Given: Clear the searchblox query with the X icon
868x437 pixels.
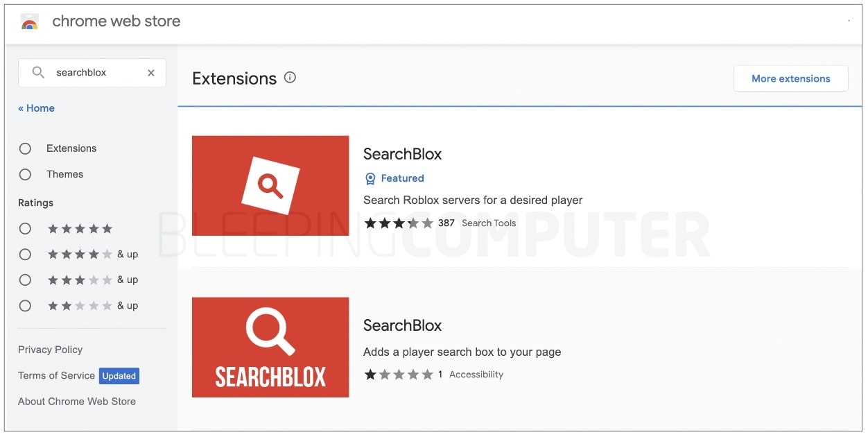Looking at the screenshot, I should [150, 72].
